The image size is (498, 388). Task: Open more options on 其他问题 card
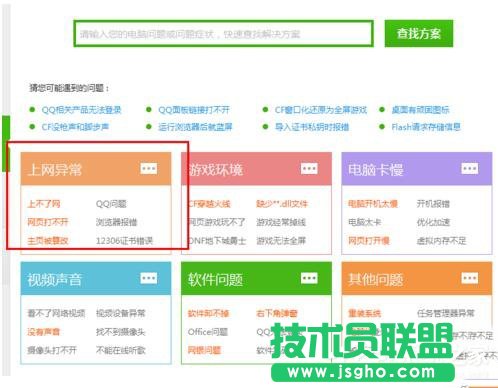(x=470, y=278)
